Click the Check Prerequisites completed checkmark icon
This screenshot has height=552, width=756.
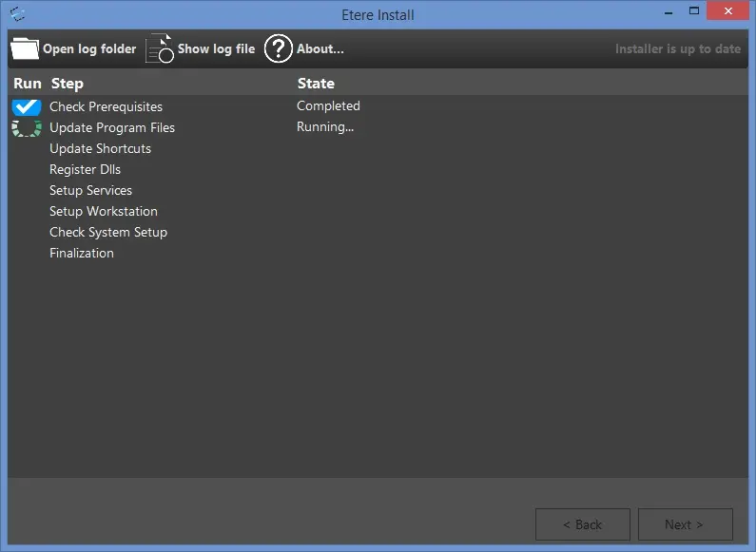pos(27,107)
